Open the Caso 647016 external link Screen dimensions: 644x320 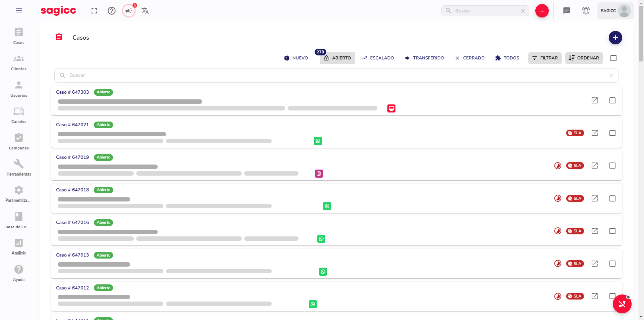click(595, 231)
